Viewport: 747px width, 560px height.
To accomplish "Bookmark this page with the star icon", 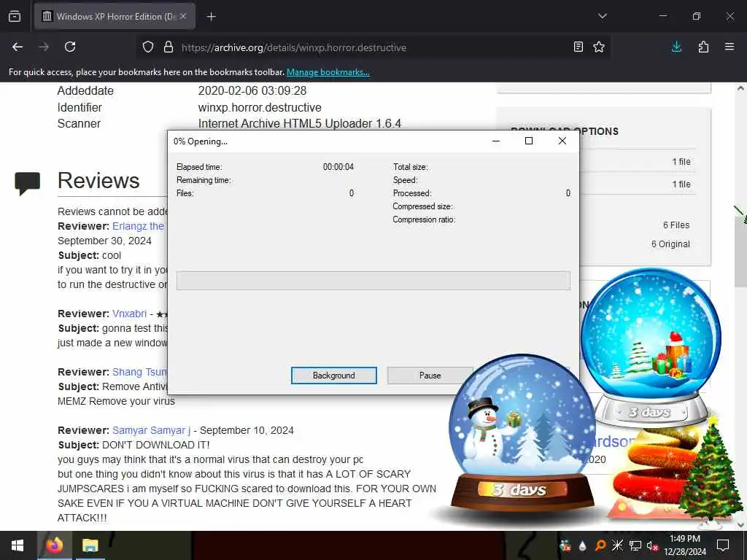I will pos(599,47).
